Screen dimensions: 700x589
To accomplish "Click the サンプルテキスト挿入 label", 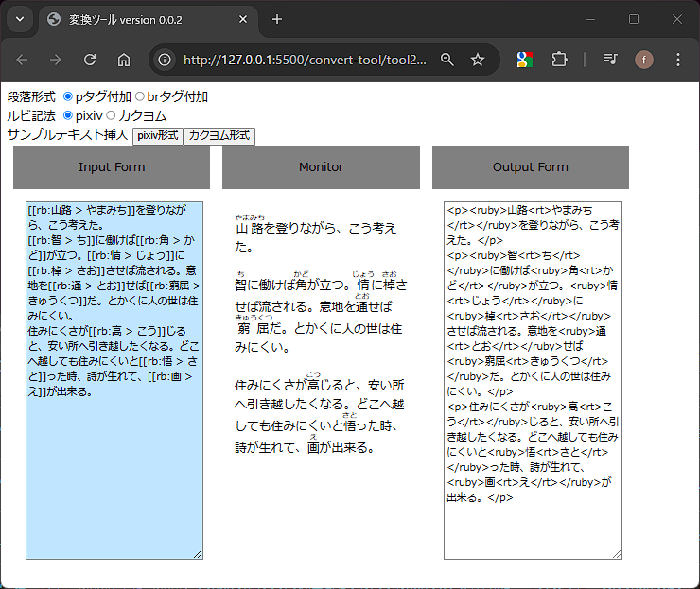I will 67,135.
